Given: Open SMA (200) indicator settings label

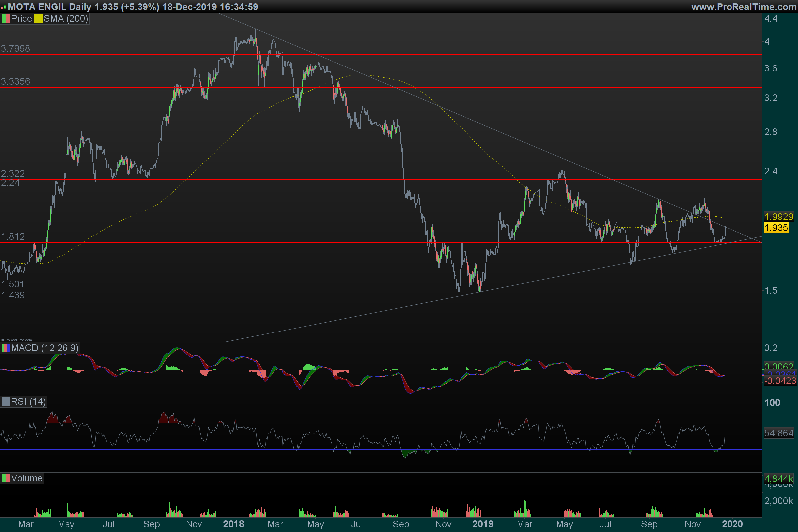Looking at the screenshot, I should (x=66, y=19).
